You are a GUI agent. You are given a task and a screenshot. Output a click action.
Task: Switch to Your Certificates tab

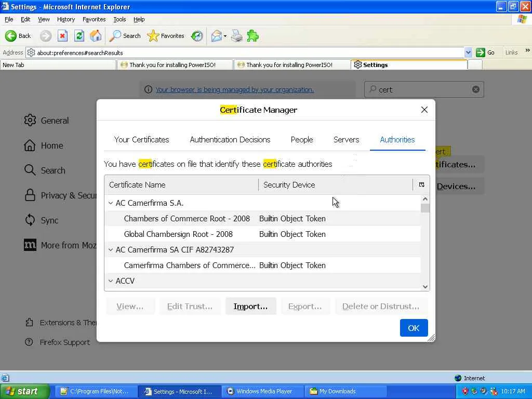pyautogui.click(x=141, y=139)
